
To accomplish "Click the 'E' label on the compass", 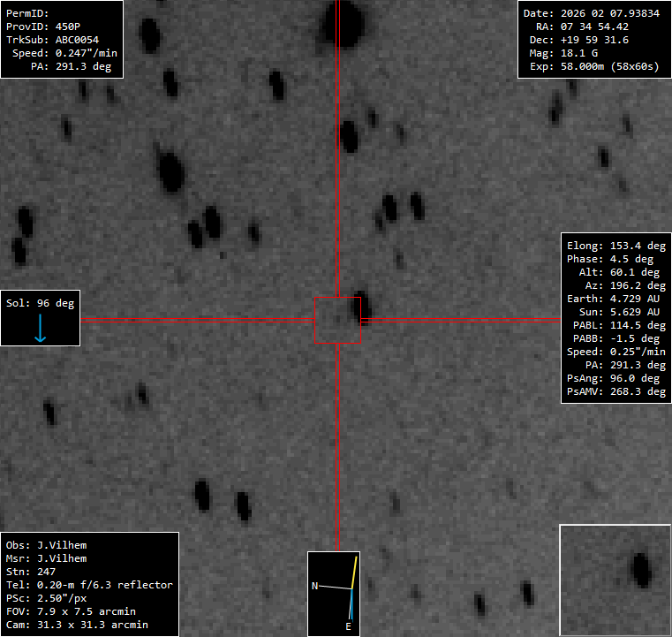I will tap(348, 626).
